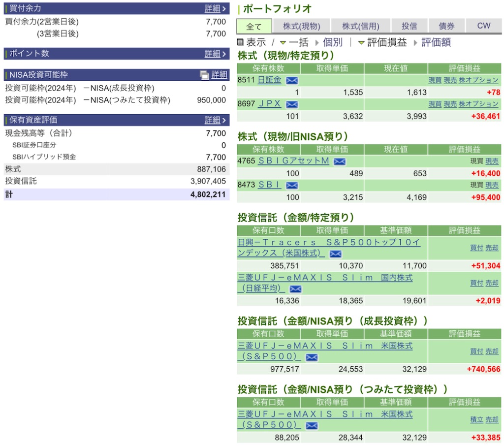This screenshot has height=446, width=504.
Task: Switch to 株式(信用) tab
Action: coord(361,26)
